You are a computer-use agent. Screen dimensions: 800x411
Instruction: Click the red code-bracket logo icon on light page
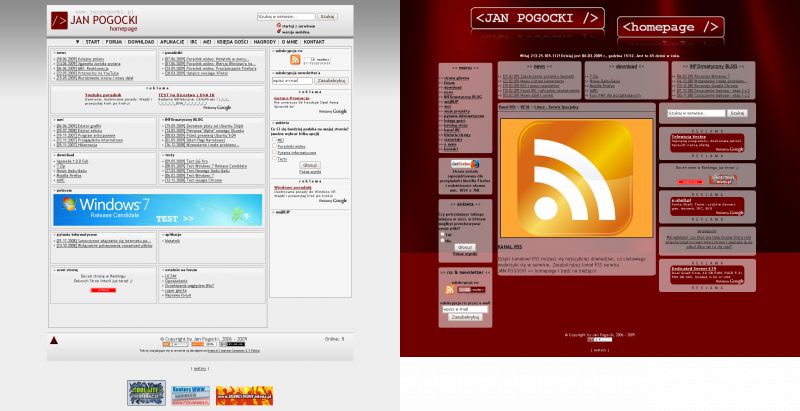(59, 20)
